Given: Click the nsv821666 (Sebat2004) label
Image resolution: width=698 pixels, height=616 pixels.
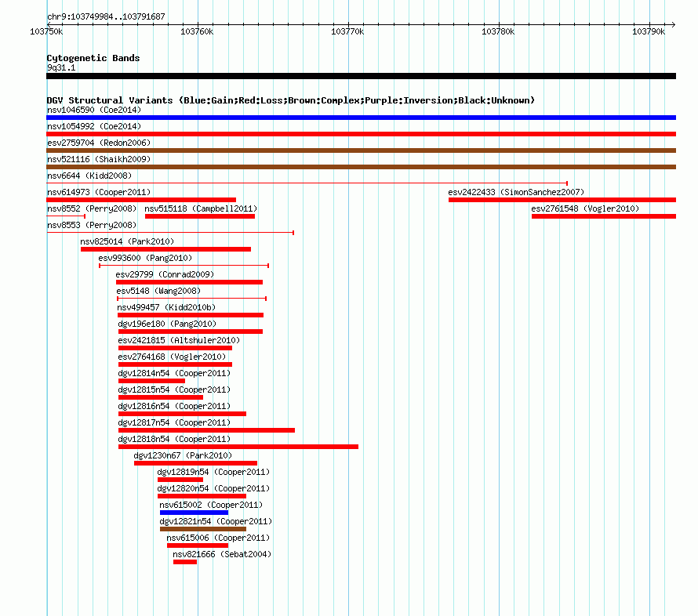Looking at the screenshot, I should point(222,554).
